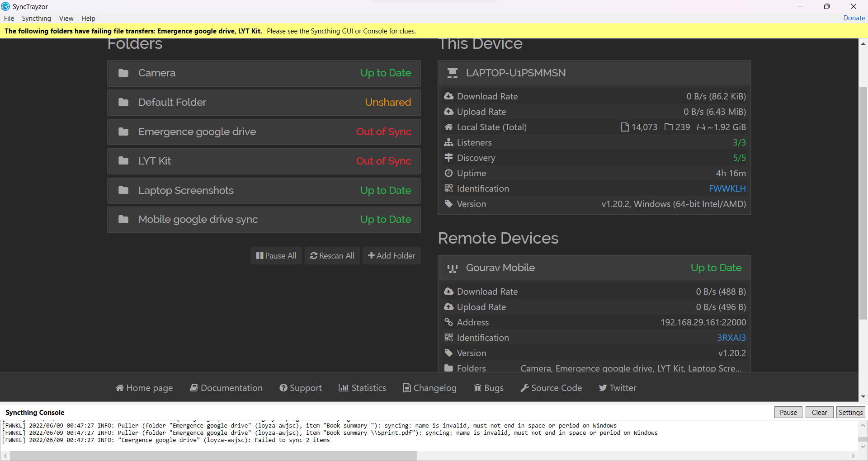Pause the Syncthing Console output
Screen dimensions: 868x461
[788, 412]
